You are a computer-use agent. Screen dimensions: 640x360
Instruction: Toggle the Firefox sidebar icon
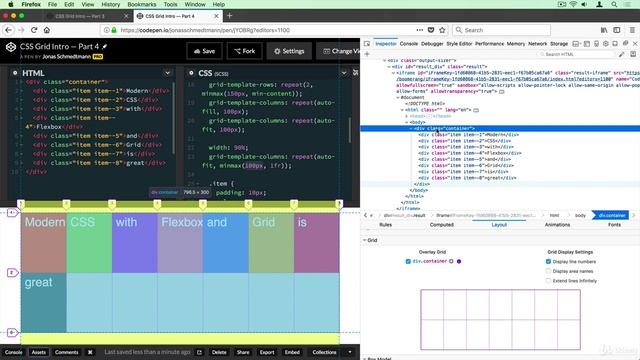[617, 30]
